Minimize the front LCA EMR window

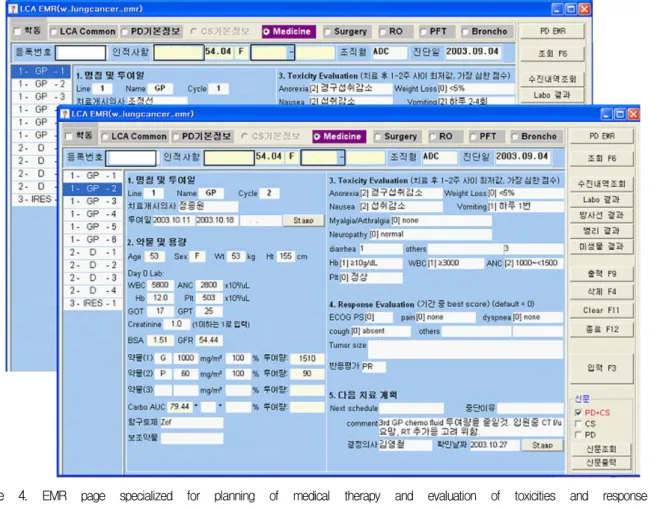(607, 114)
